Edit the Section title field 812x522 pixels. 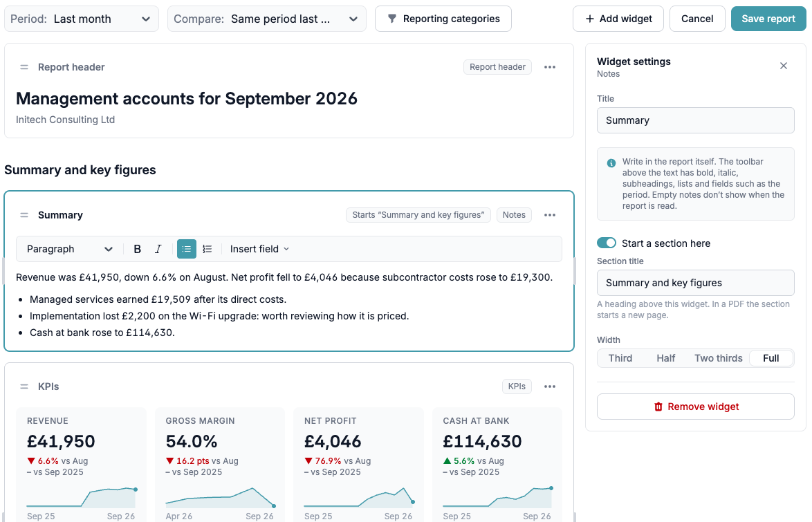(x=696, y=283)
